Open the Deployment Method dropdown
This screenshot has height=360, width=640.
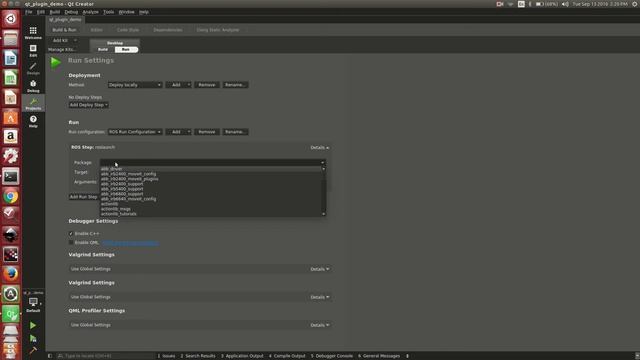(135, 85)
